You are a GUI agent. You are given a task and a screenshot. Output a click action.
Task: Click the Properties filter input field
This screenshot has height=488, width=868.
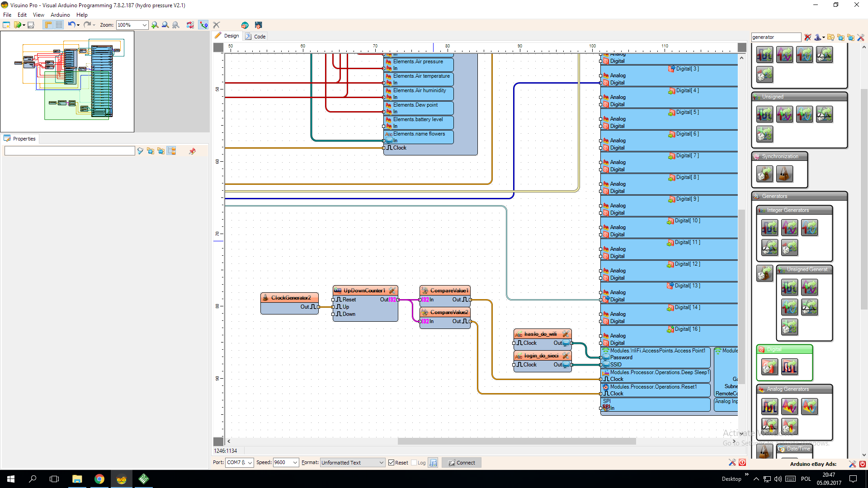[x=70, y=151]
